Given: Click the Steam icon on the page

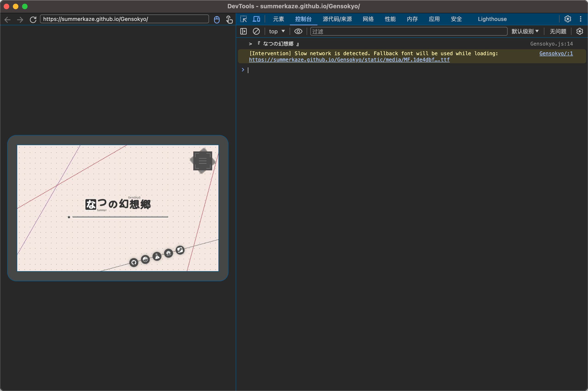Looking at the screenshot, I should coord(180,250).
